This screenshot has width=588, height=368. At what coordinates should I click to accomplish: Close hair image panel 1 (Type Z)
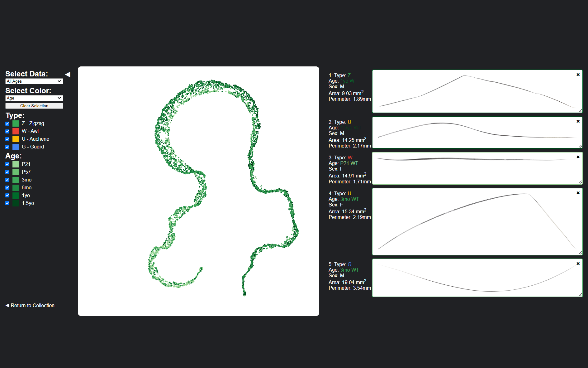(578, 75)
